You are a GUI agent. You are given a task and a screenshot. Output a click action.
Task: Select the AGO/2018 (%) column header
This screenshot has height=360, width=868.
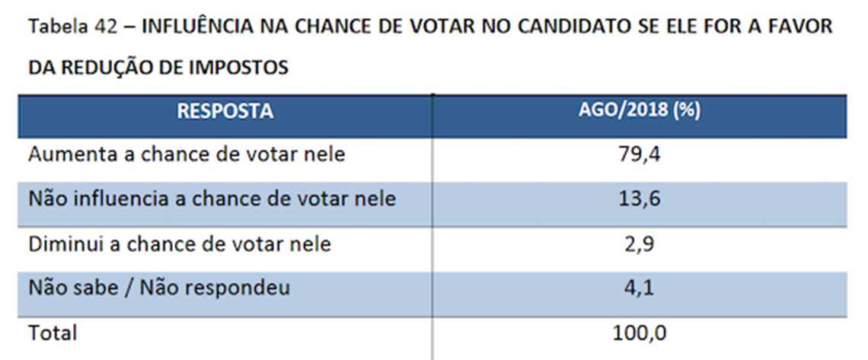pos(640,111)
